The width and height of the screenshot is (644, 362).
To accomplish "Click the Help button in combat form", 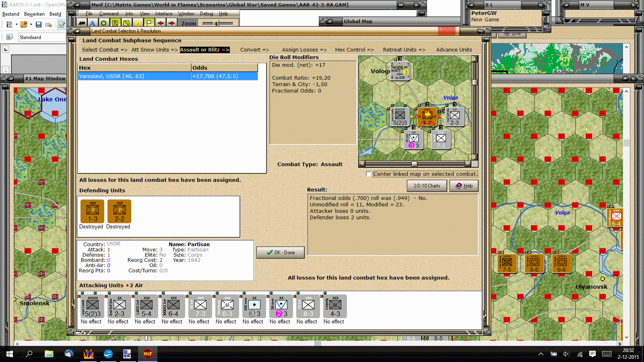I will 464,186.
